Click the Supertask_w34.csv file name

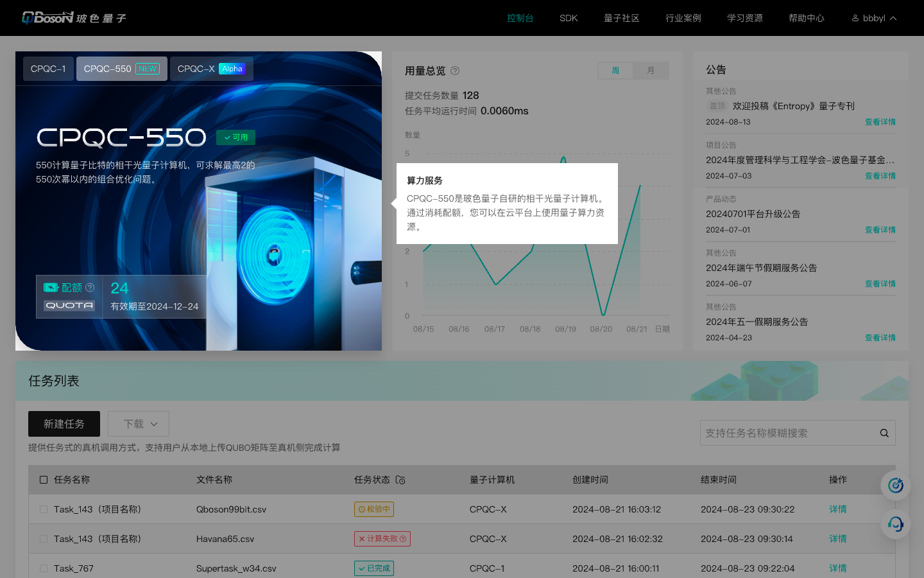point(236,568)
